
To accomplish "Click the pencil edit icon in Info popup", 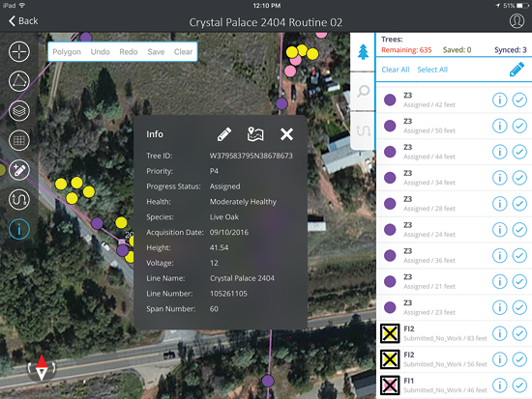I will (224, 134).
